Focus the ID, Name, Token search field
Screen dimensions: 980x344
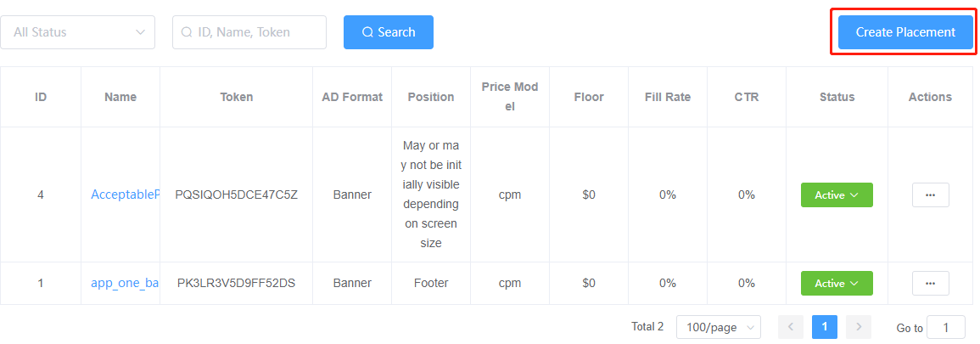pyautogui.click(x=249, y=32)
